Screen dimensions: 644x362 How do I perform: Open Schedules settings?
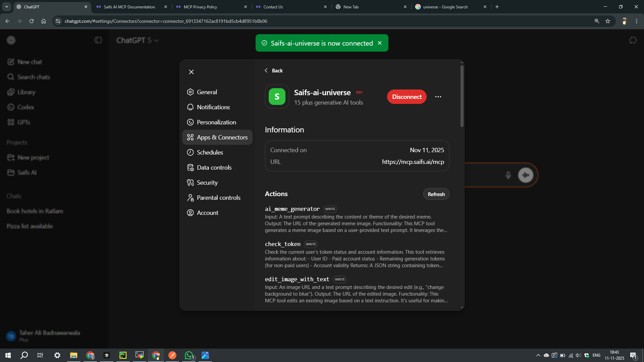pos(217,152)
